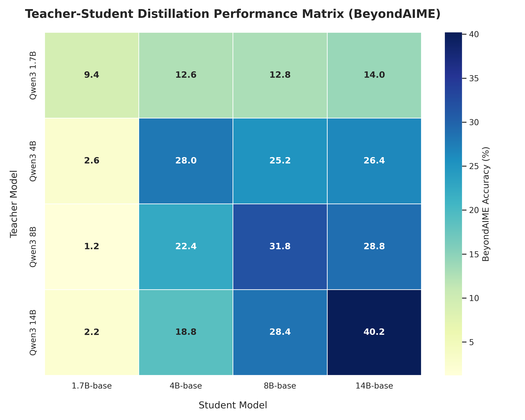Click the colorbar near the 20 tick
The image size is (525, 420).
pyautogui.click(x=453, y=210)
